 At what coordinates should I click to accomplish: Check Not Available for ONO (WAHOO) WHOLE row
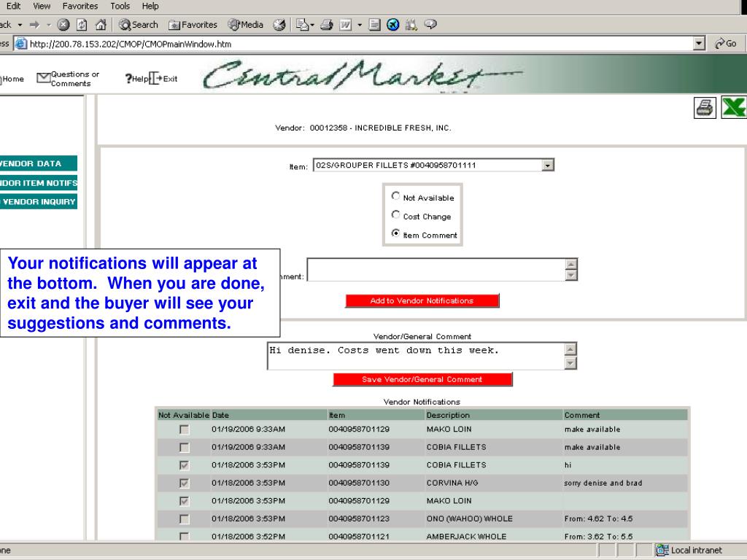[184, 519]
